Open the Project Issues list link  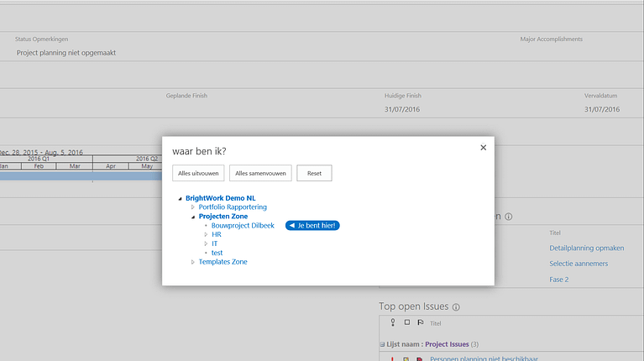pyautogui.click(x=447, y=344)
